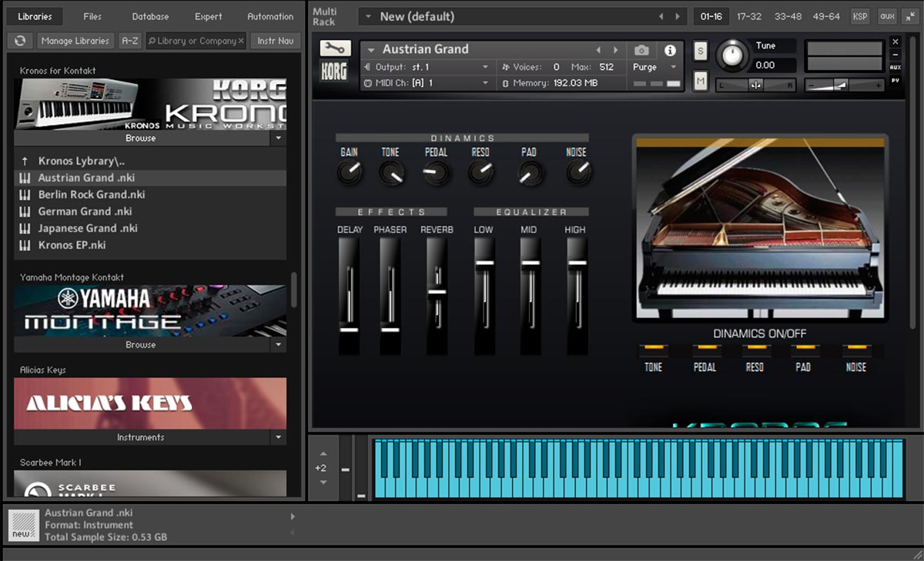The width and height of the screenshot is (924, 561).
Task: Minimize the rack view icon
Action: (x=910, y=16)
